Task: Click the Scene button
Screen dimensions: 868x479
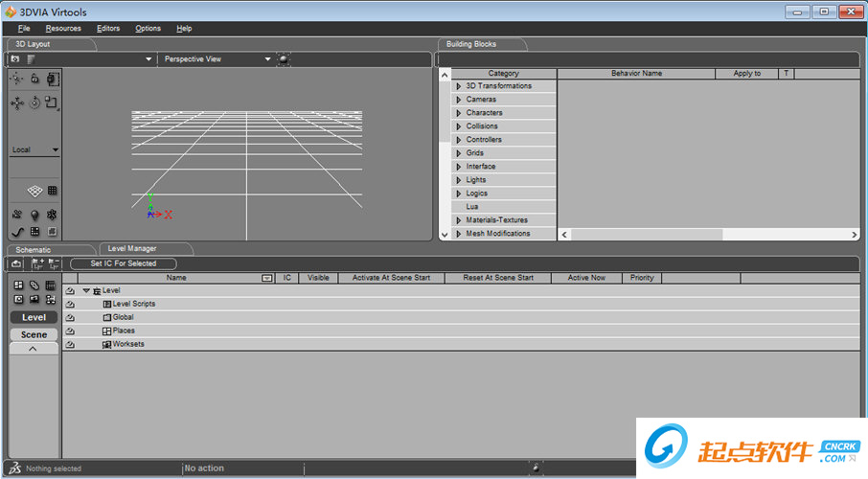Action: pyautogui.click(x=34, y=334)
